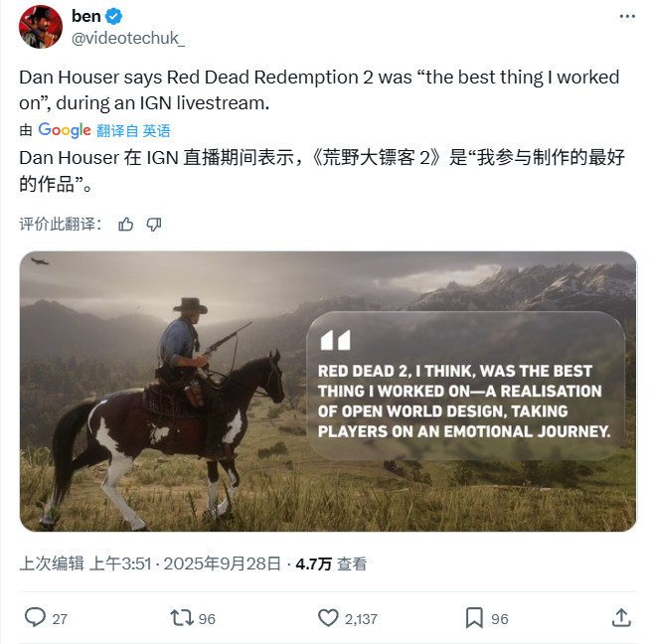Click the 2025年9月28日 date timestamp
The height and width of the screenshot is (644, 652).
(223, 563)
